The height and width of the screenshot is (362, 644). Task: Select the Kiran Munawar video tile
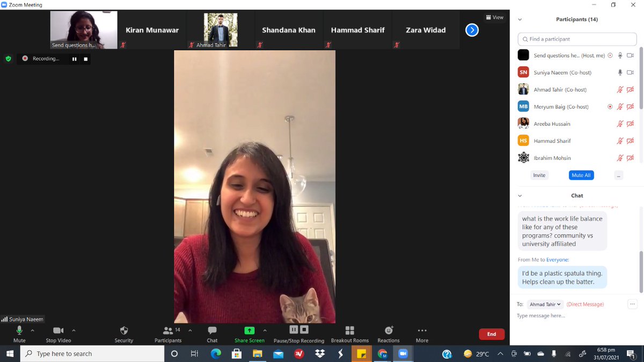[152, 30]
